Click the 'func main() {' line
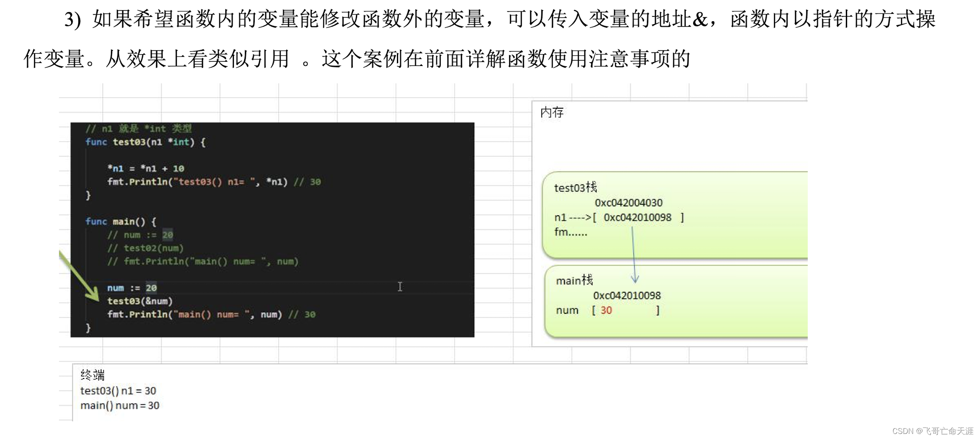Image resolution: width=980 pixels, height=439 pixels. [x=121, y=222]
